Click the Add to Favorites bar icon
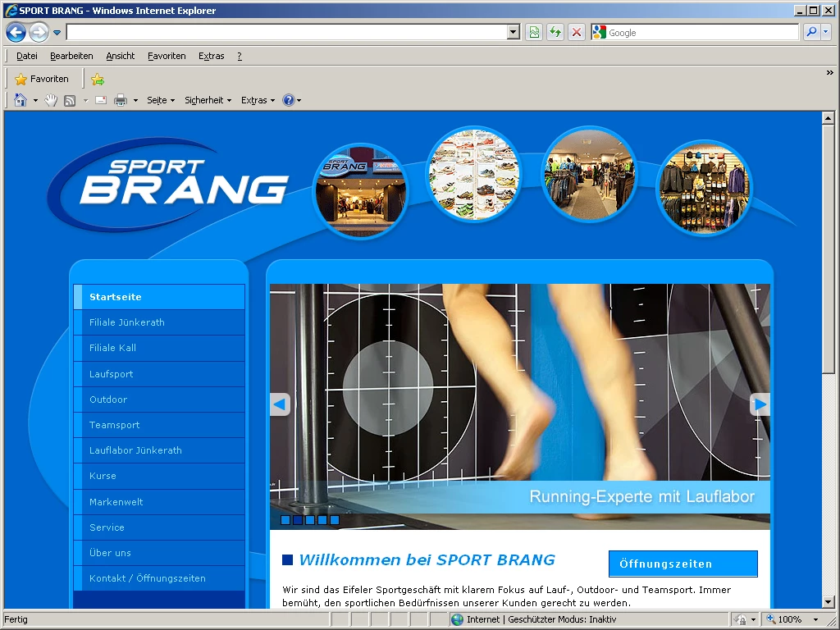Viewport: 840px width, 630px height. pos(98,80)
